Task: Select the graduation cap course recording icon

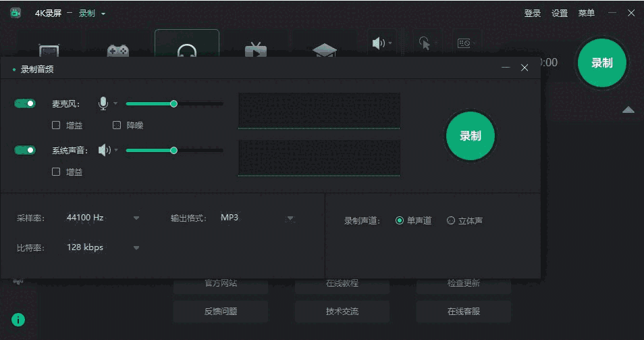Action: point(325,50)
